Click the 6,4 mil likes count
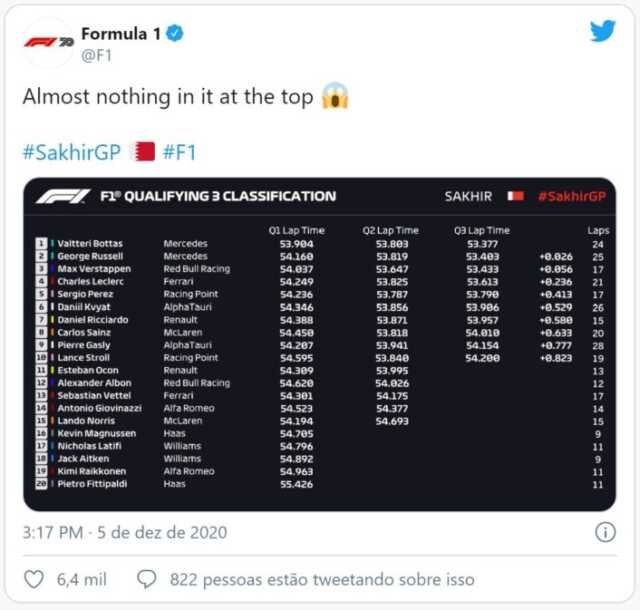Image resolution: width=640 pixels, height=610 pixels. 83,579
